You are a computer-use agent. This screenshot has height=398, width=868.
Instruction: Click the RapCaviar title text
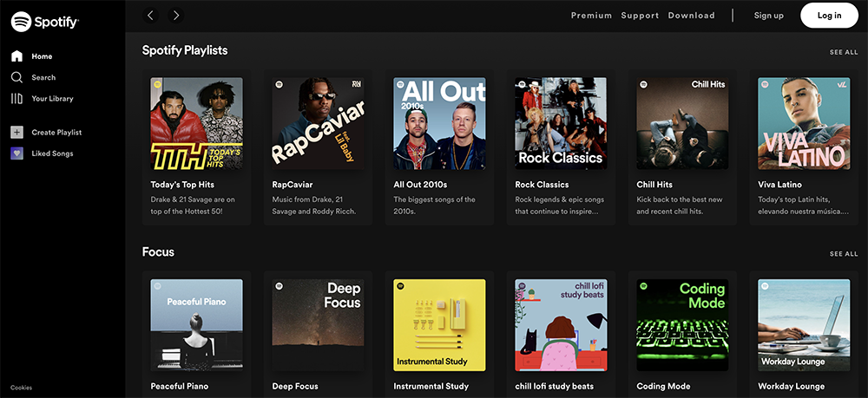click(293, 185)
